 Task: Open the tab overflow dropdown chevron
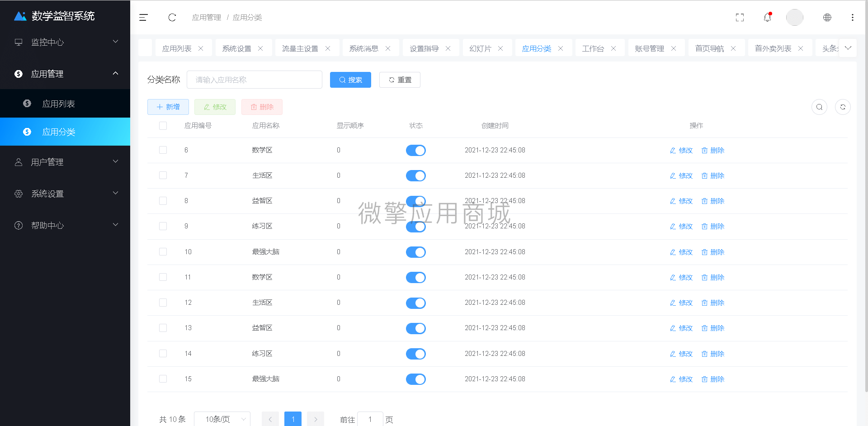coord(848,48)
